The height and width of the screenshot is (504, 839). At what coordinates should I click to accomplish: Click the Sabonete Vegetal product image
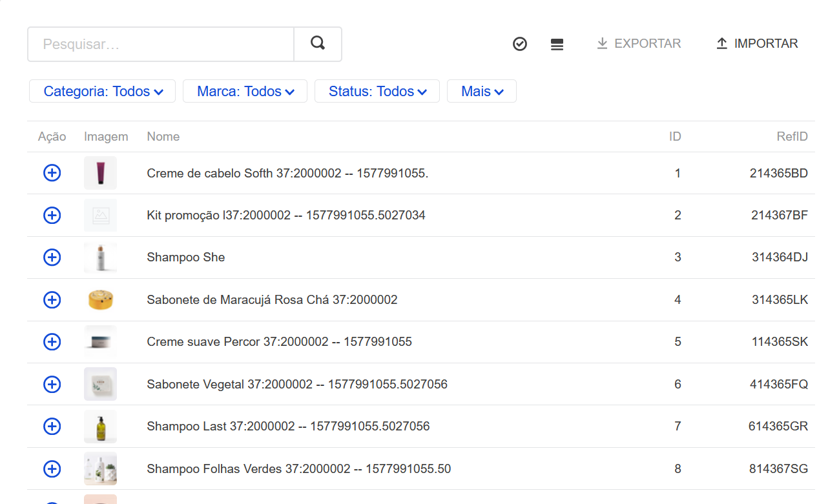pyautogui.click(x=100, y=384)
